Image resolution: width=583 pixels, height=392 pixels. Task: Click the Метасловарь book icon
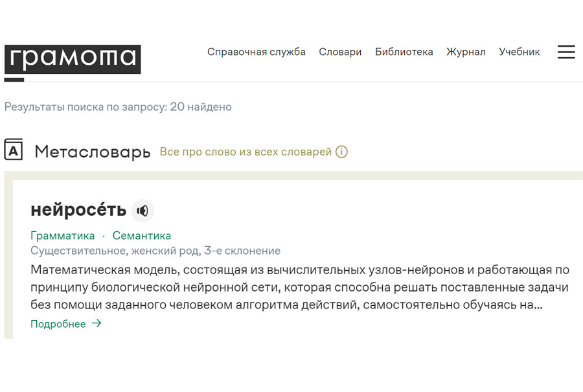(x=14, y=150)
